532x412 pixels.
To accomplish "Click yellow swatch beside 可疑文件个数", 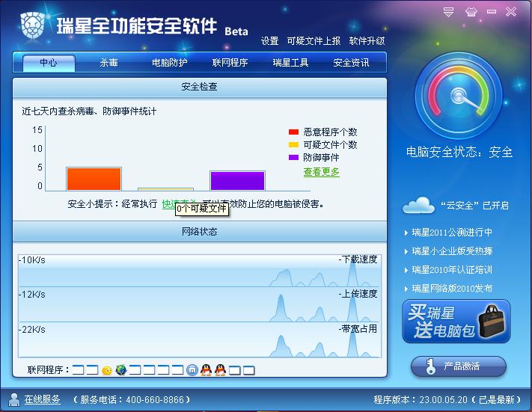I will click(293, 145).
